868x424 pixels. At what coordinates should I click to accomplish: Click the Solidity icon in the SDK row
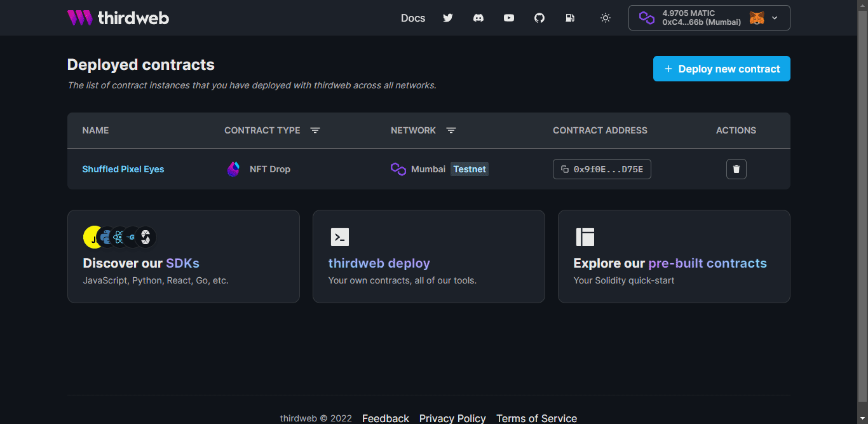click(146, 236)
